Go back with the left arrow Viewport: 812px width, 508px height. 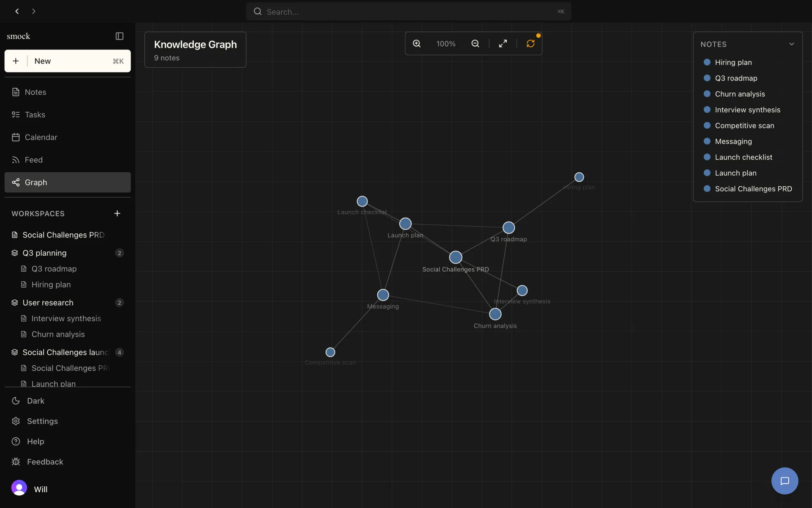click(x=17, y=11)
